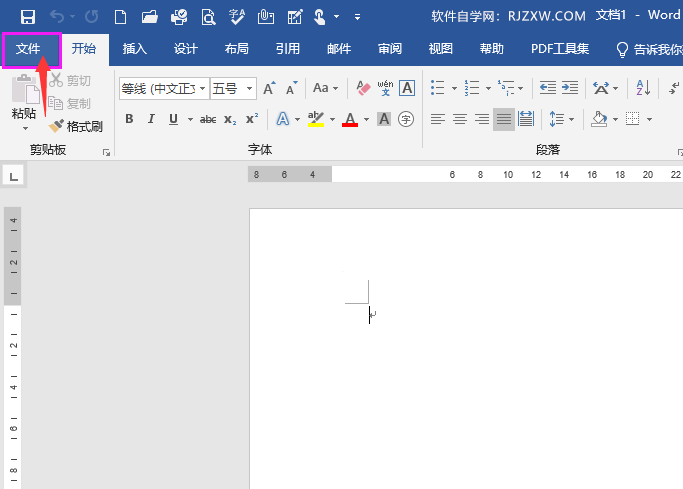Image resolution: width=683 pixels, height=489 pixels.
Task: Open the font color dropdown arrow
Action: tap(366, 119)
